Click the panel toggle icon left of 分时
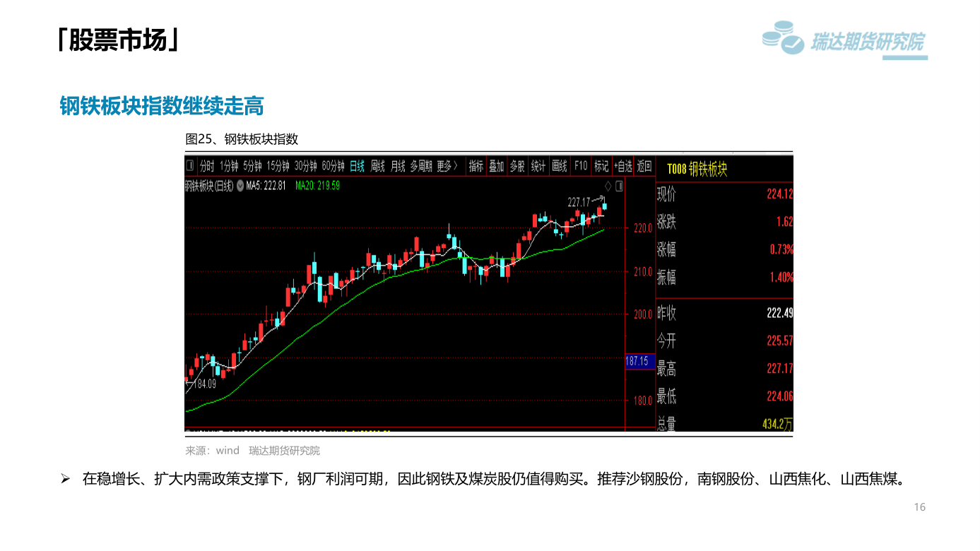Image resolution: width=980 pixels, height=551 pixels. click(190, 166)
